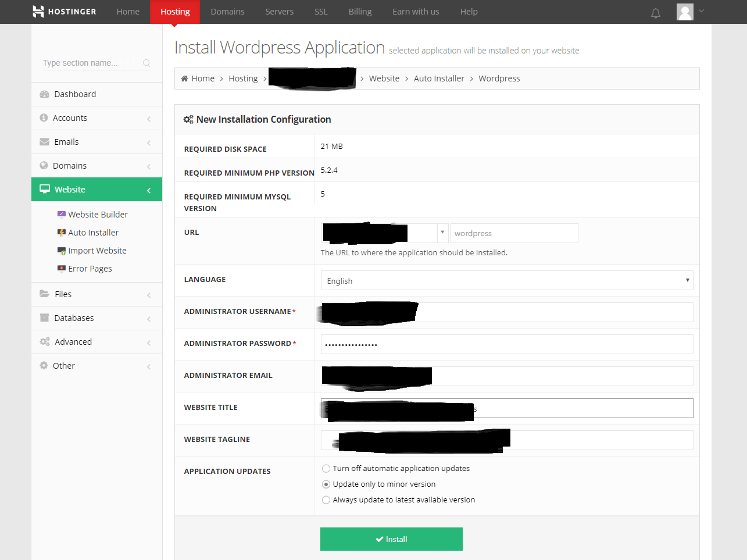Click the Administrator Username field
This screenshot has height=560, width=747.
click(x=507, y=312)
